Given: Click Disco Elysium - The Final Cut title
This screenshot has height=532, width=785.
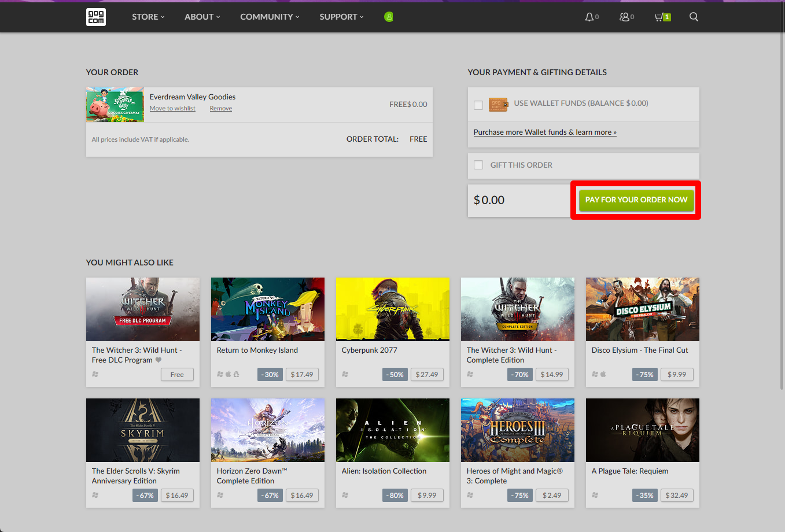Looking at the screenshot, I should [640, 350].
